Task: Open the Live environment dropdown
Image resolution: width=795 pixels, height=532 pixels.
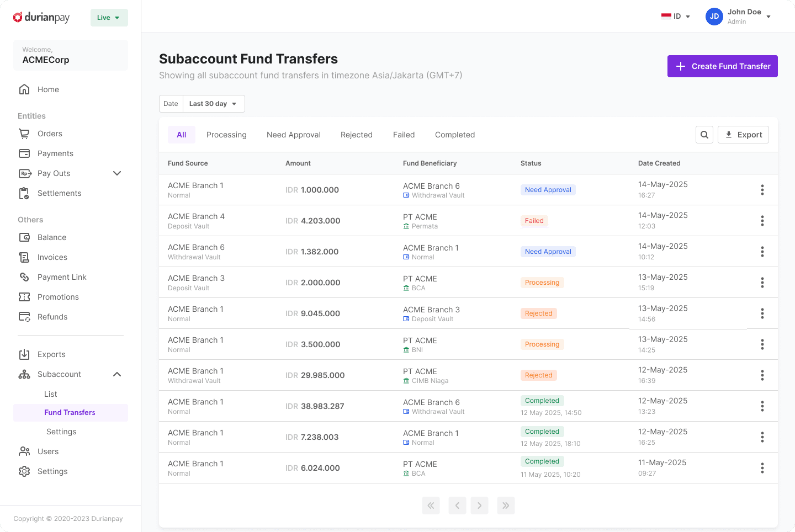Action: tap(109, 18)
